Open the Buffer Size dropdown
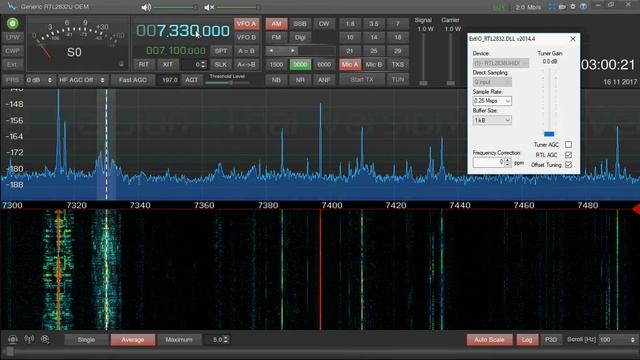 [492, 120]
